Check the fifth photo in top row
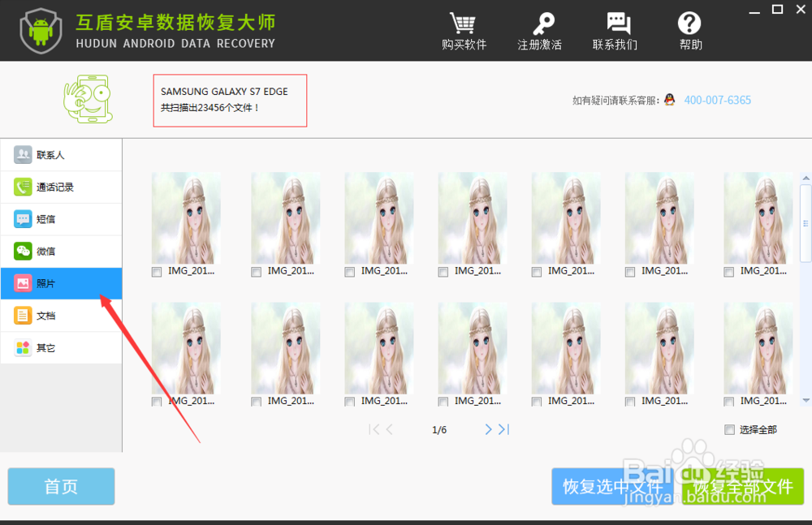The image size is (812, 525). (x=537, y=272)
